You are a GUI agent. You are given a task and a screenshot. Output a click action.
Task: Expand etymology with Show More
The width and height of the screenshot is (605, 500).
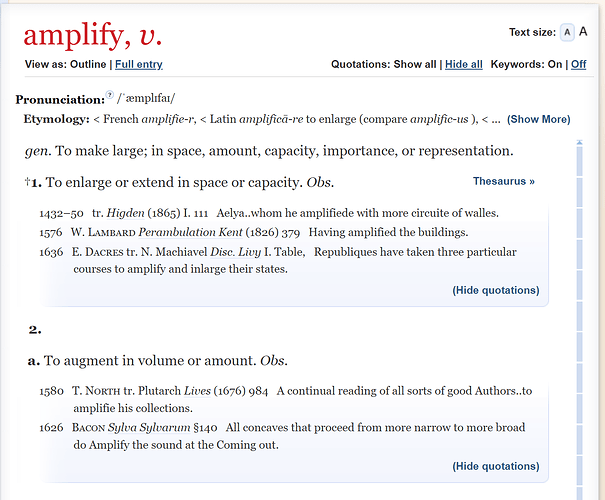click(539, 119)
